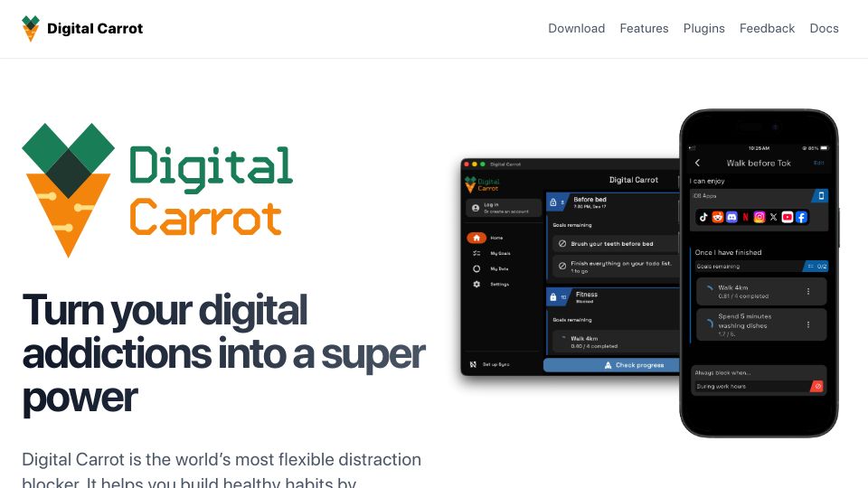Click the Instagram app icon

click(759, 218)
